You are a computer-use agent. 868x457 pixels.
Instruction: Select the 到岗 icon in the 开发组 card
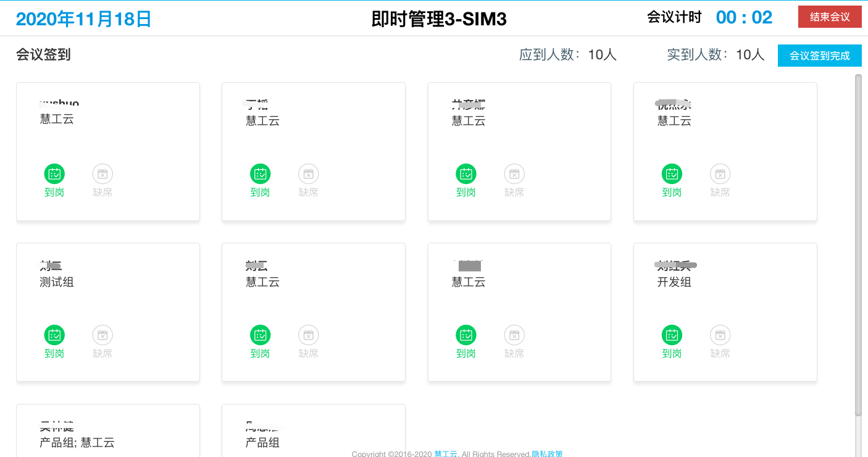(672, 335)
